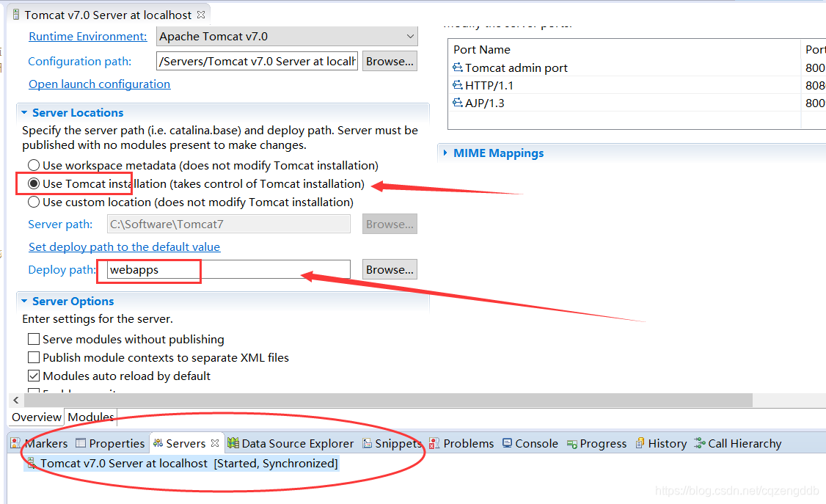Click the horizontal scrollbar left arrow
Viewport: 826px width, 504px height.
(x=16, y=401)
